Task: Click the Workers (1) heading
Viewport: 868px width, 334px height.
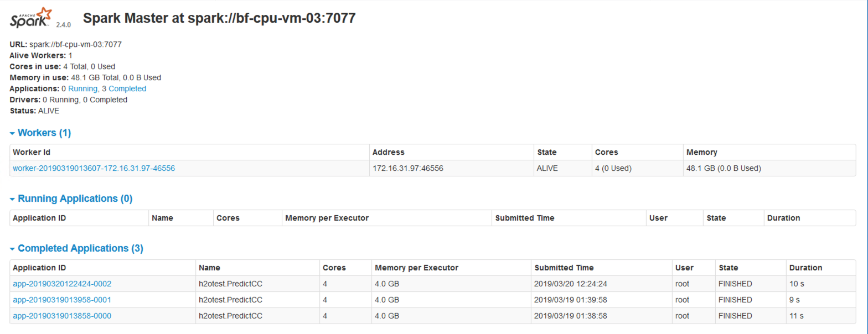Action: tap(44, 133)
